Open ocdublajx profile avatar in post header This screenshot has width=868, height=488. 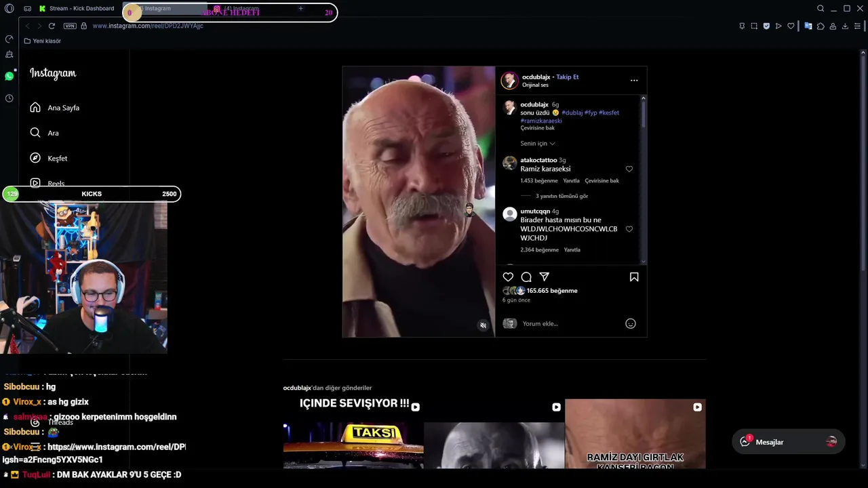coord(509,81)
